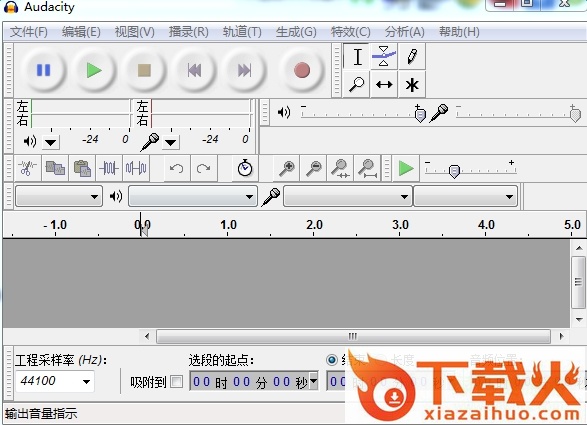
Task: Click the Zoom In magnifier
Action: 287,168
